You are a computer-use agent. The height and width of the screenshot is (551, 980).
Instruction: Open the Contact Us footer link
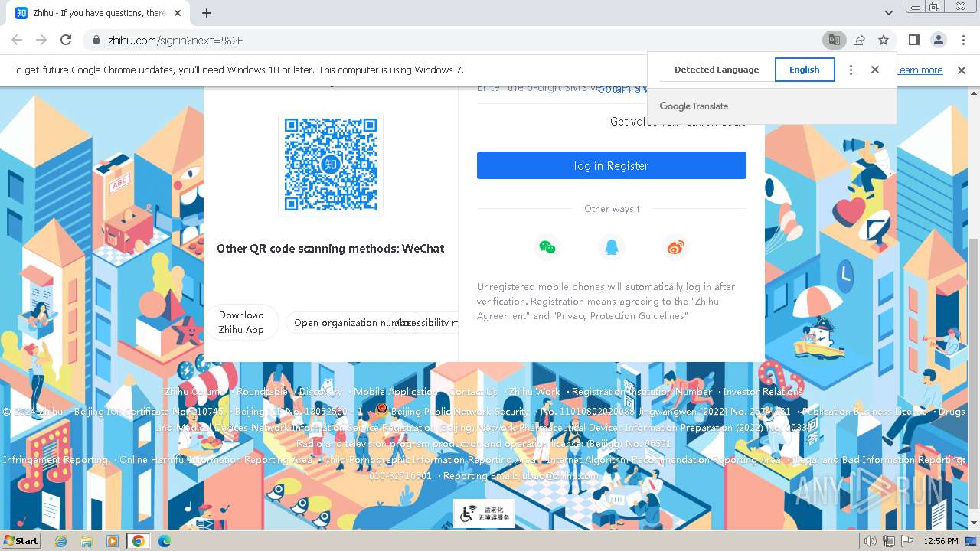click(x=473, y=392)
